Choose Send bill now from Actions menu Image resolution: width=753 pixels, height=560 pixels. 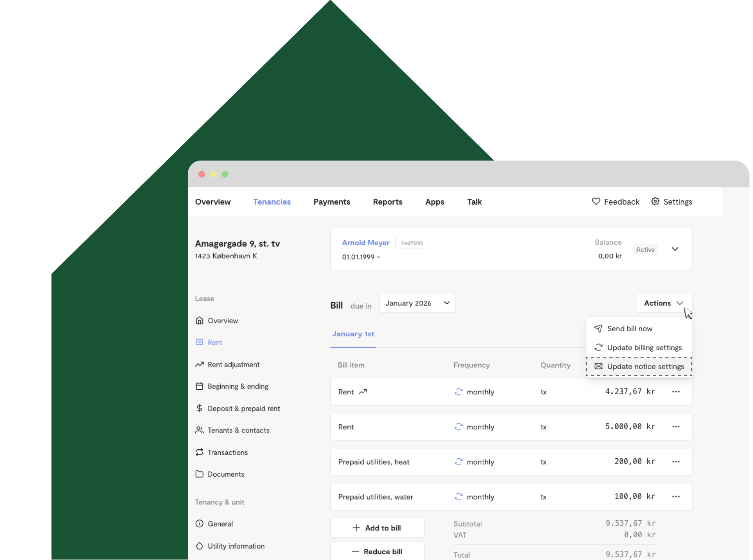point(639,329)
